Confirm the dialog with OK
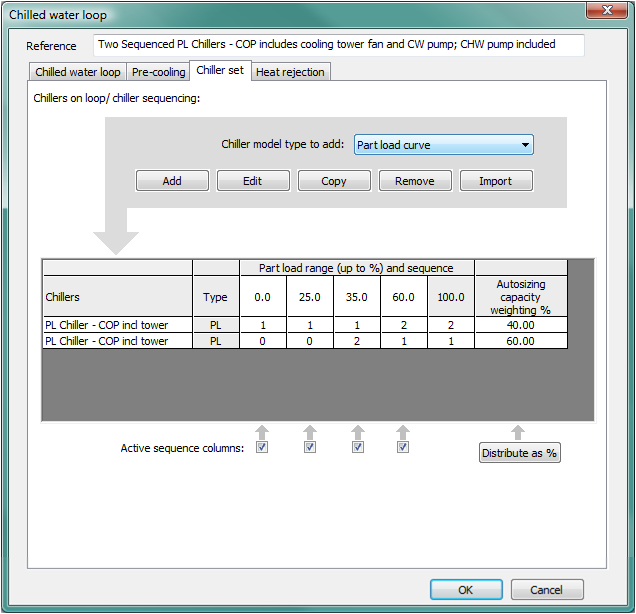Screen dimensions: 636x614 pos(466,590)
